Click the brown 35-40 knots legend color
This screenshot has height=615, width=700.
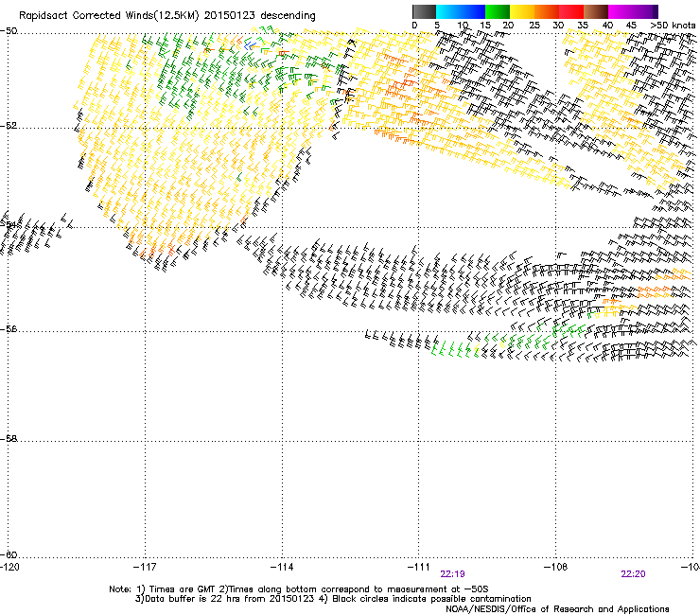point(596,11)
